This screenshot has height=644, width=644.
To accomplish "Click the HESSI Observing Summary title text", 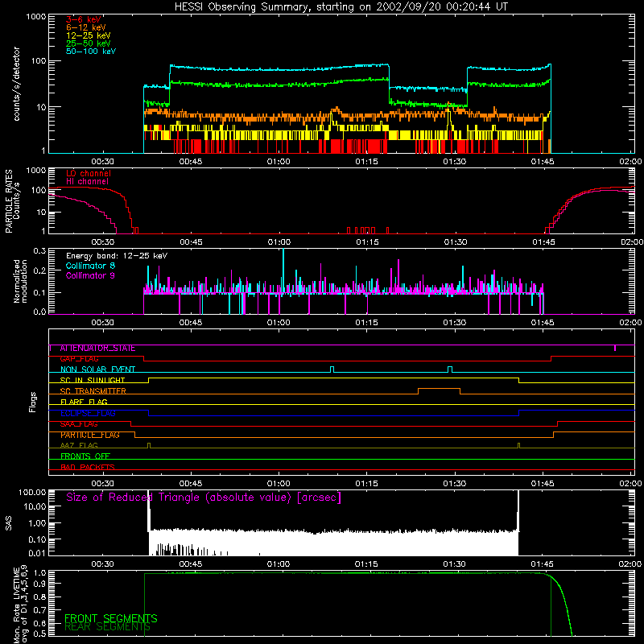I will [341, 7].
